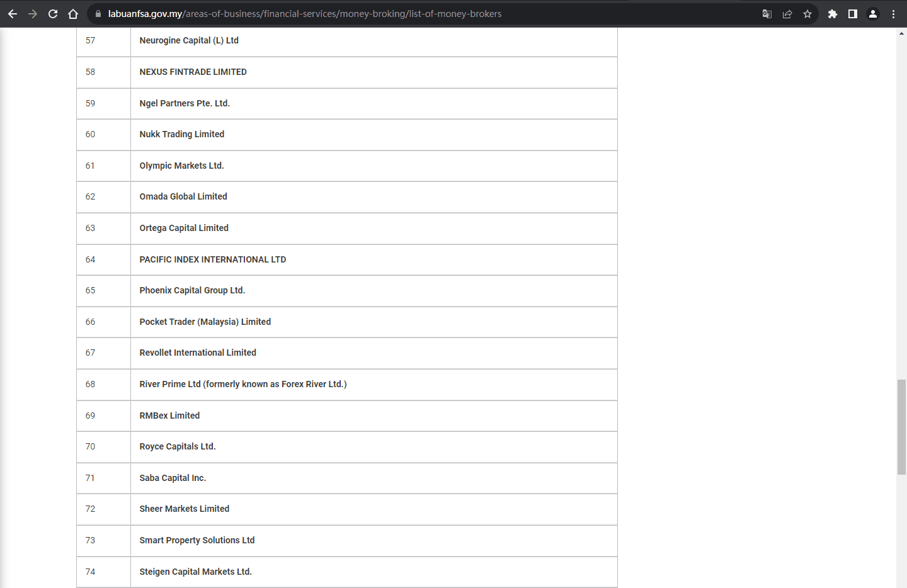This screenshot has height=588, width=907.
Task: Reload the current page
Action: coord(53,14)
